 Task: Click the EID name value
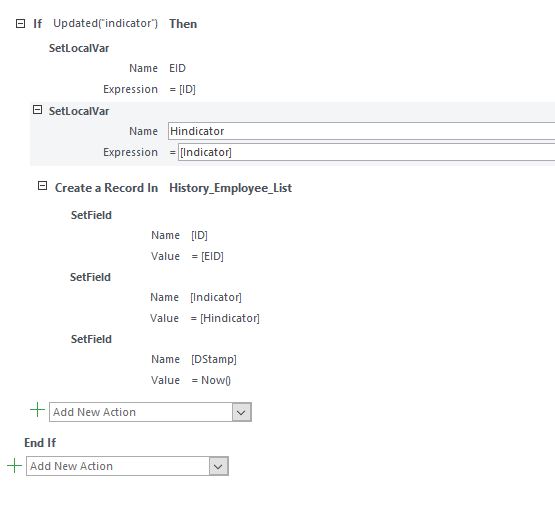(x=177, y=68)
